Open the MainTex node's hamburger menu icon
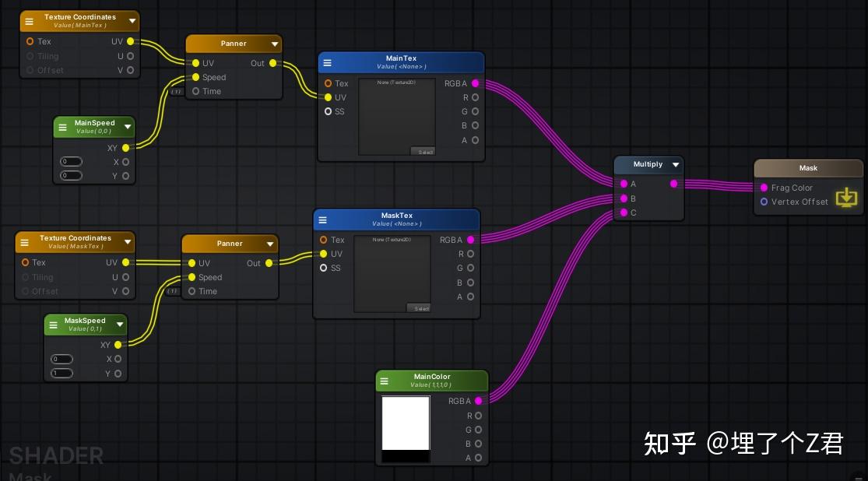868x481 pixels. click(x=328, y=62)
